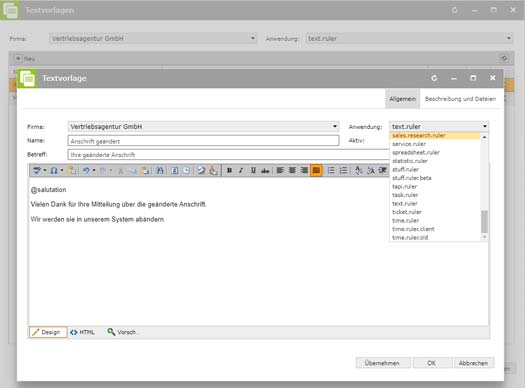Switch editor to Vorsch. preview mode
525x388 pixels.
pyautogui.click(x=122, y=332)
